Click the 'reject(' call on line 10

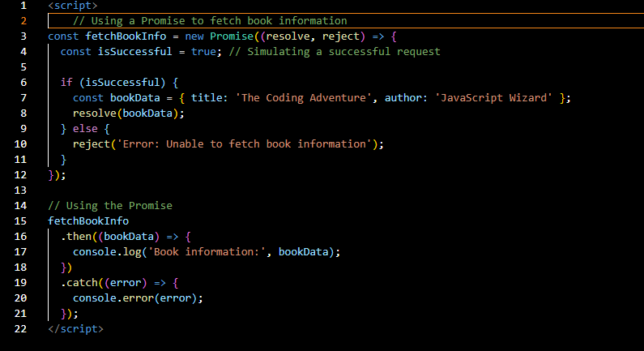point(95,143)
